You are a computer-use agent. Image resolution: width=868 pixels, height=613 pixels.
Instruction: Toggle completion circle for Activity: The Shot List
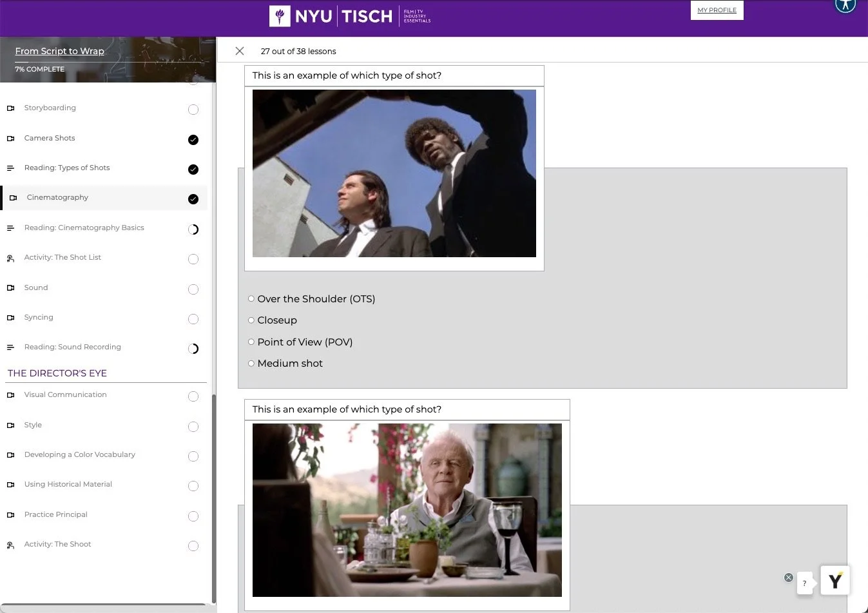click(193, 259)
